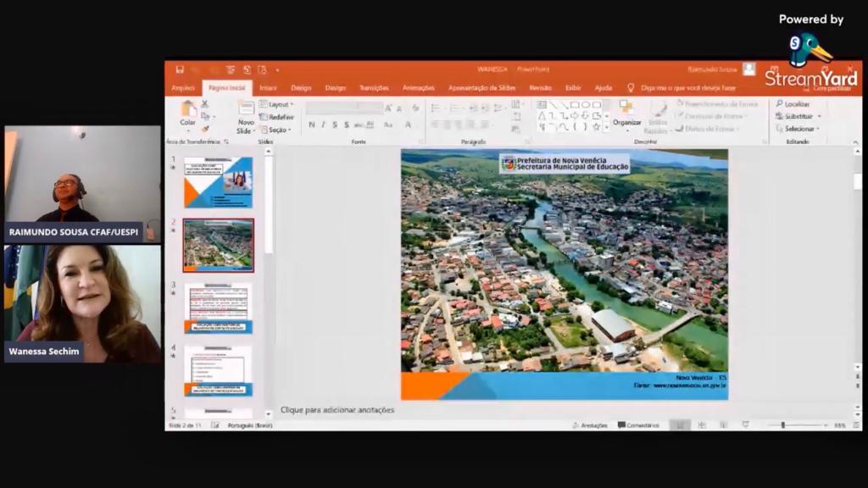Click the Cut scissors icon
868x488 pixels.
pos(205,104)
